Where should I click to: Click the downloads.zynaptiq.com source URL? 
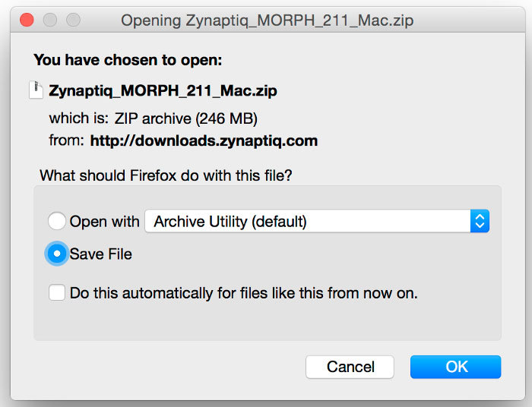point(204,140)
